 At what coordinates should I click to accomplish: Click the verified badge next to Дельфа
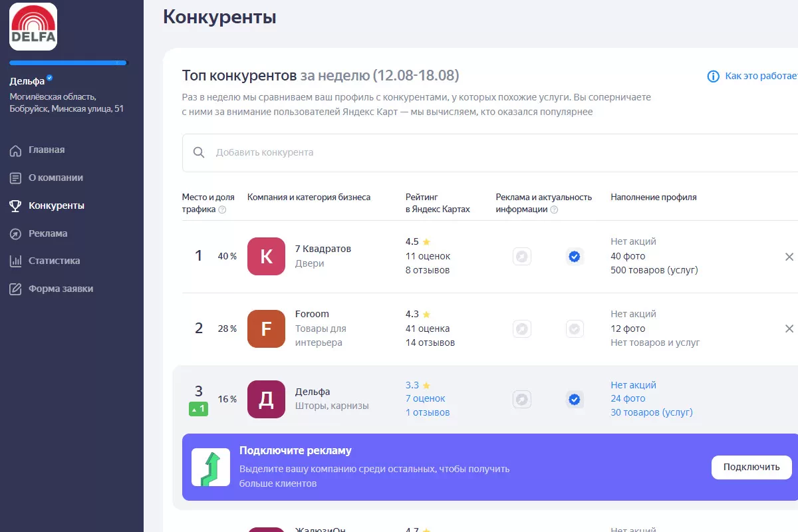point(50,78)
